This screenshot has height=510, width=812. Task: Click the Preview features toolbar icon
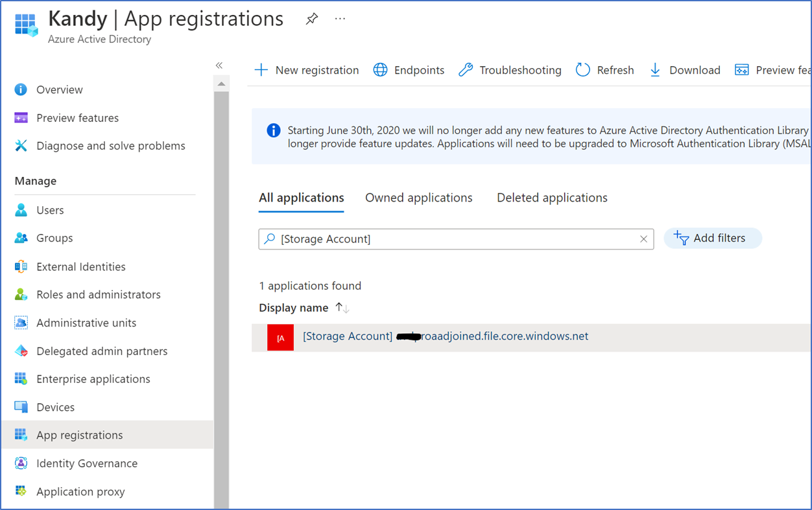(742, 70)
